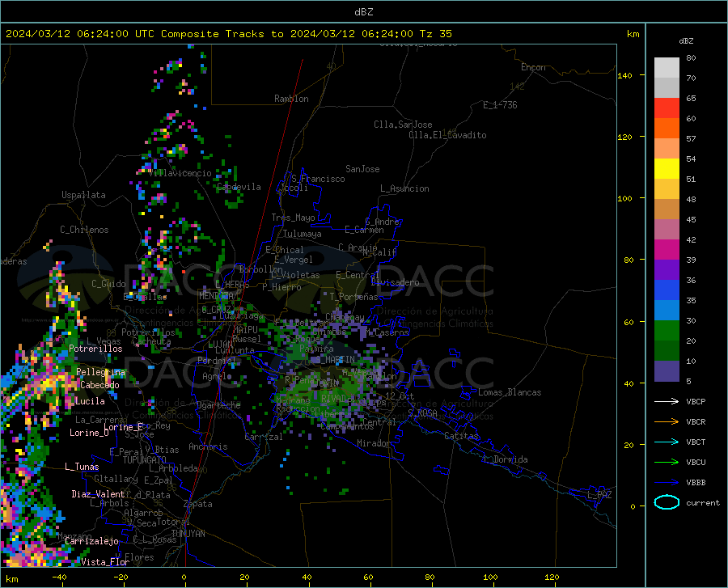
Task: Click the cyan VBCT arrow icon
Action: point(667,442)
